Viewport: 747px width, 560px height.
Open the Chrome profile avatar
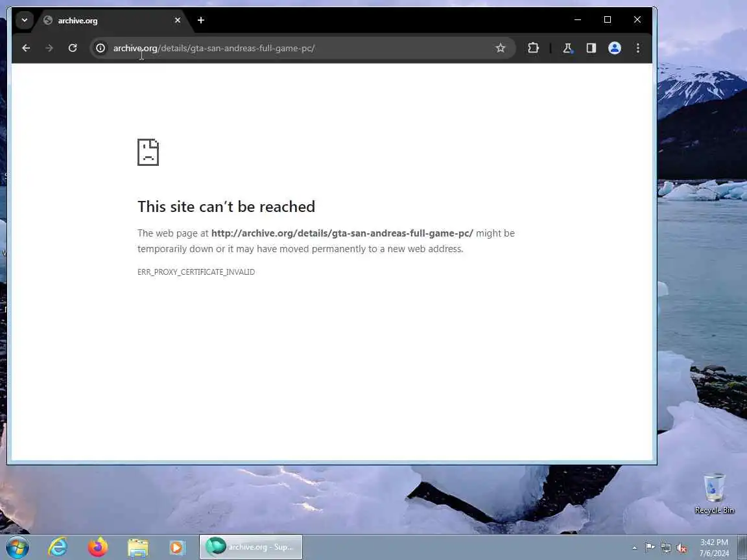(x=615, y=48)
